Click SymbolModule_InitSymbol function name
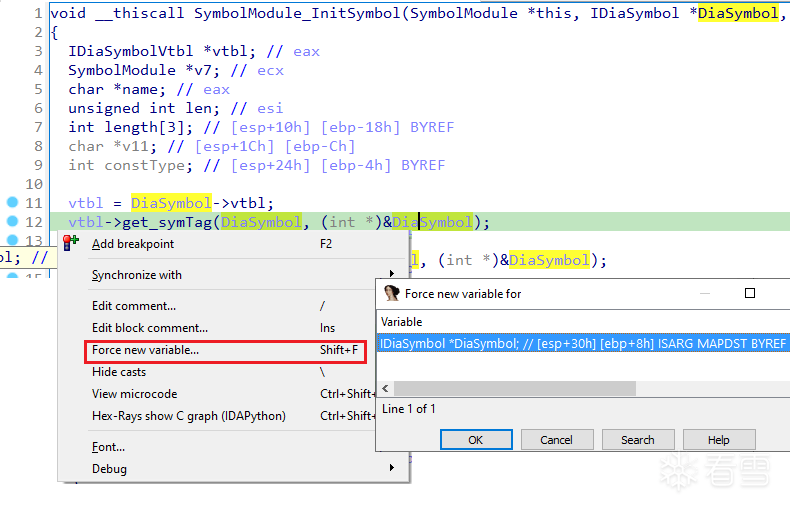Image resolution: width=790 pixels, height=513 pixels. pyautogui.click(x=297, y=13)
